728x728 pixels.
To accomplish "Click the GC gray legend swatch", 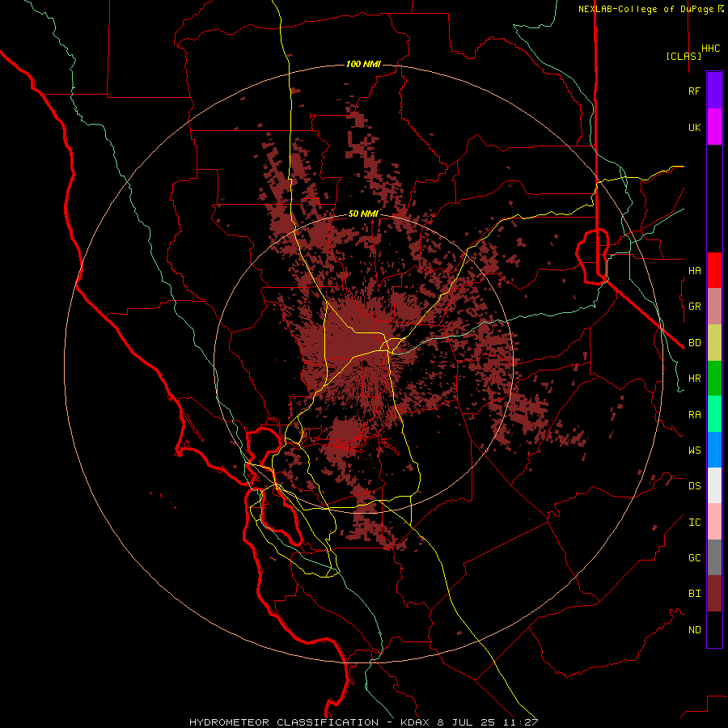I will coord(714,557).
